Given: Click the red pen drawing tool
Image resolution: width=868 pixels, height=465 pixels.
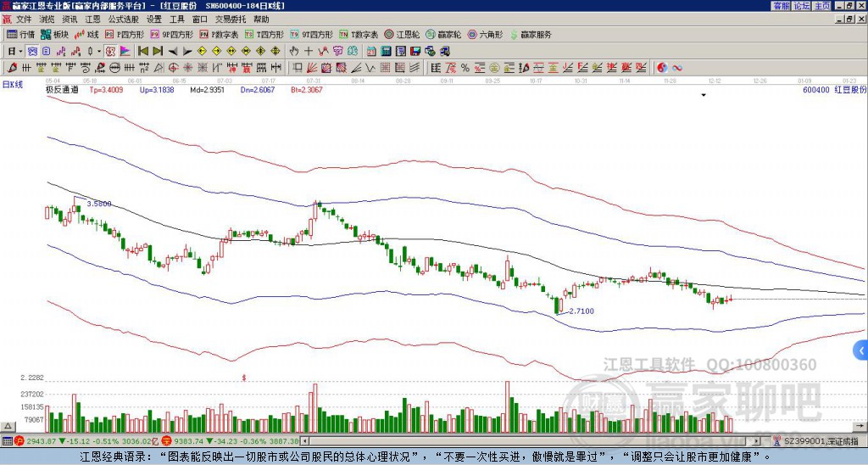Looking at the screenshot, I should click(12, 68).
